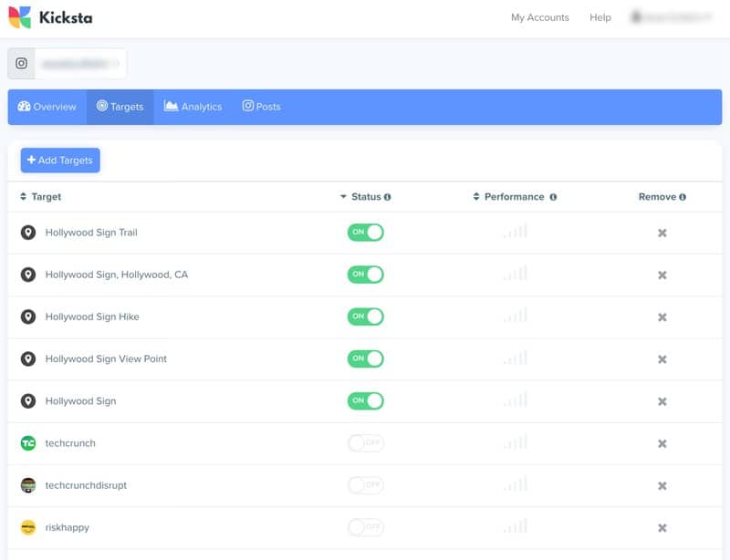This screenshot has width=730, height=560.
Task: Click the techcrunch avatar icon
Action: (x=28, y=443)
